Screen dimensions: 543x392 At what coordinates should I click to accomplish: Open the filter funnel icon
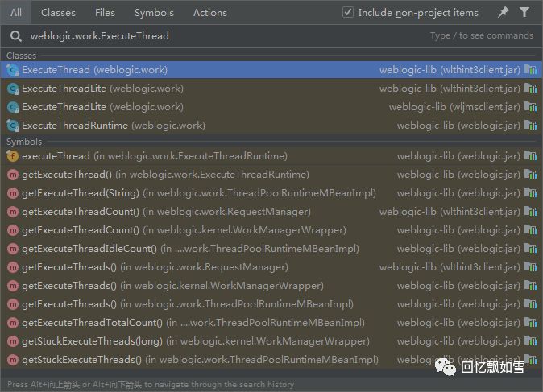524,12
